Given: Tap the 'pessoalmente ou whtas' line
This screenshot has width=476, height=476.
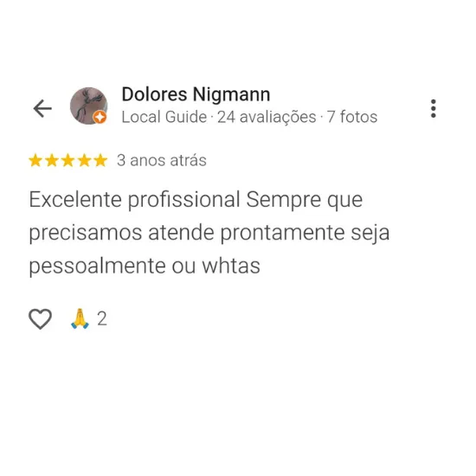Looking at the screenshot, I should (145, 267).
